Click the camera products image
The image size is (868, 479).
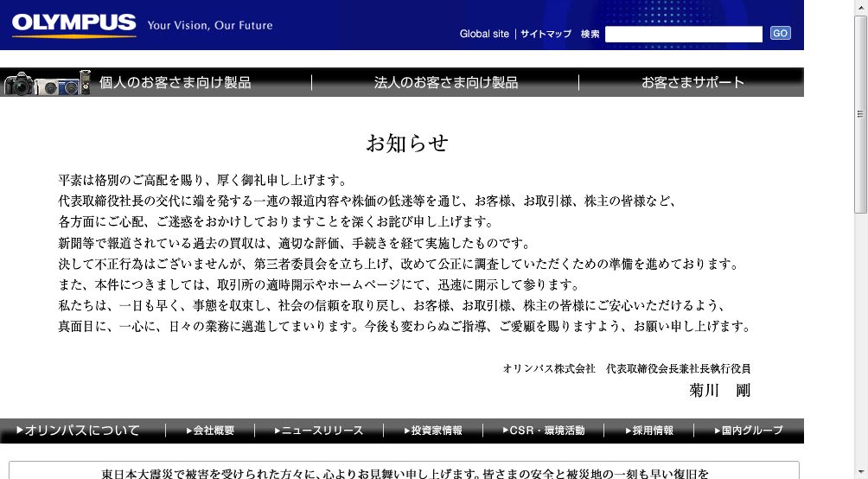pos(47,82)
